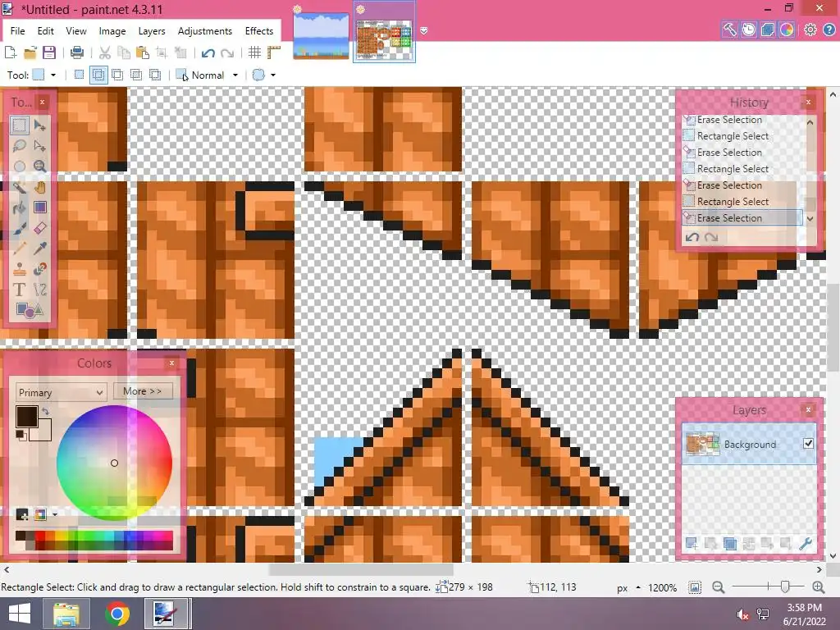Viewport: 840px width, 630px height.
Task: Click the More >> button in Colors
Action: pyautogui.click(x=143, y=391)
